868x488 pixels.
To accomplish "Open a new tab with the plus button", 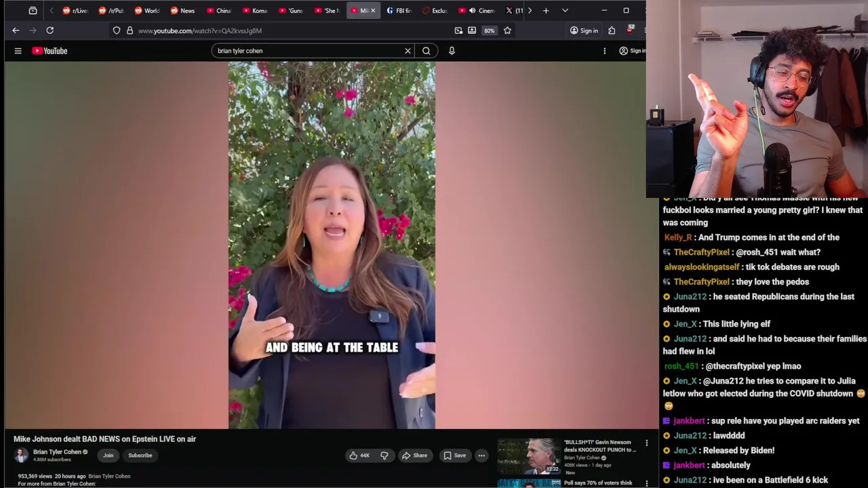I will [546, 11].
